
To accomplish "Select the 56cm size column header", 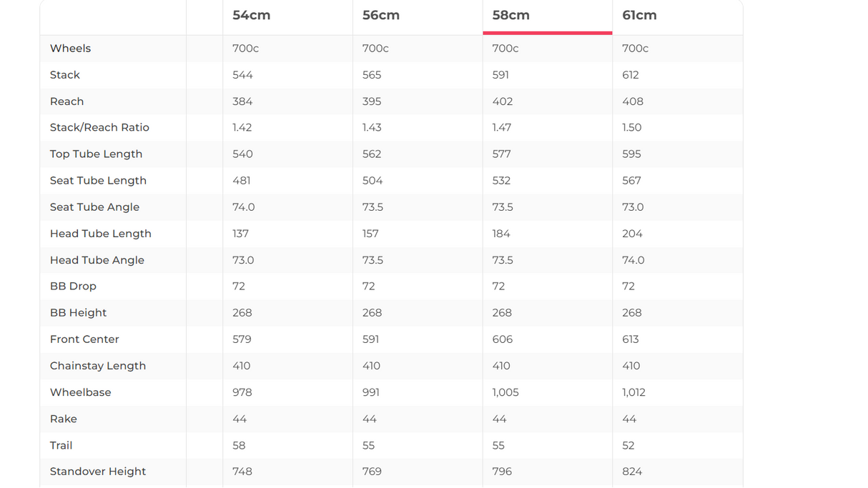I will click(x=381, y=15).
